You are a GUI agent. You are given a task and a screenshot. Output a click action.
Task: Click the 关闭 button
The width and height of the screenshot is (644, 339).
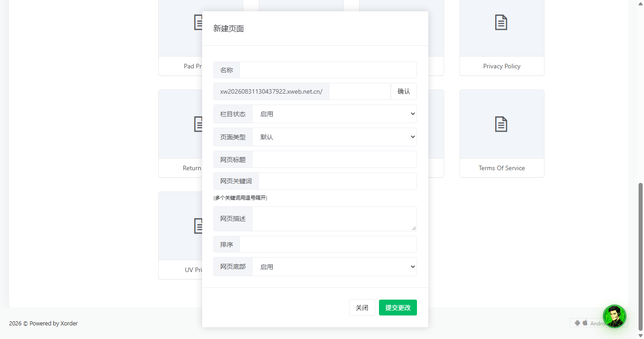point(362,308)
